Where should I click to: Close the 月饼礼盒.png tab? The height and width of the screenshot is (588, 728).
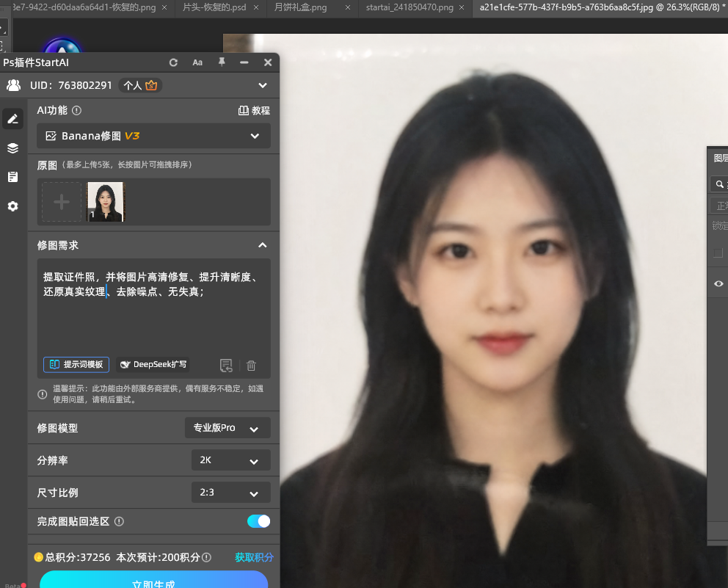(x=348, y=7)
